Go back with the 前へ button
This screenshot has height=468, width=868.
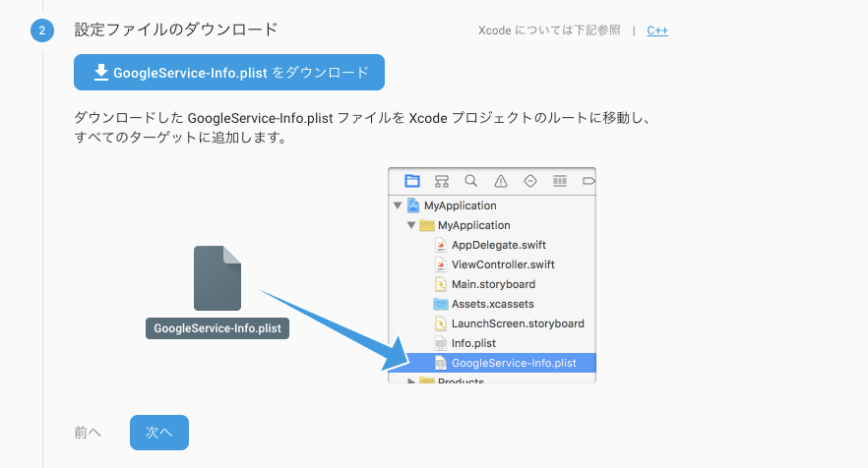[88, 432]
